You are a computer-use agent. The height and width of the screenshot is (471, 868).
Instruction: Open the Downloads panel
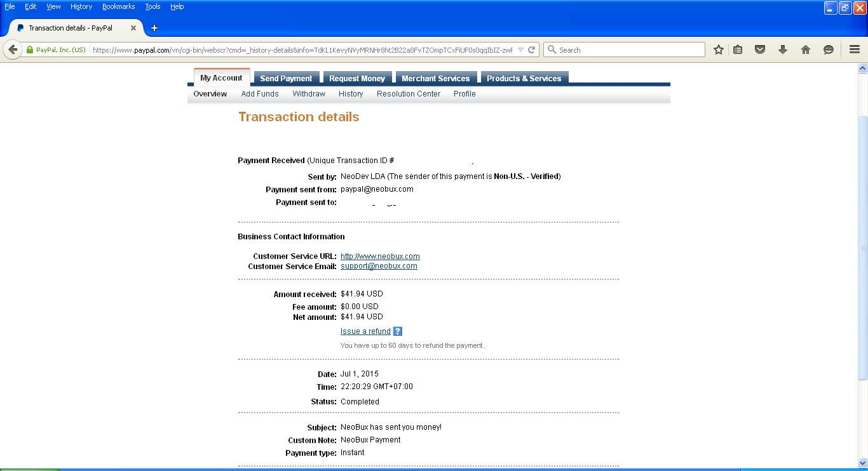click(x=783, y=50)
